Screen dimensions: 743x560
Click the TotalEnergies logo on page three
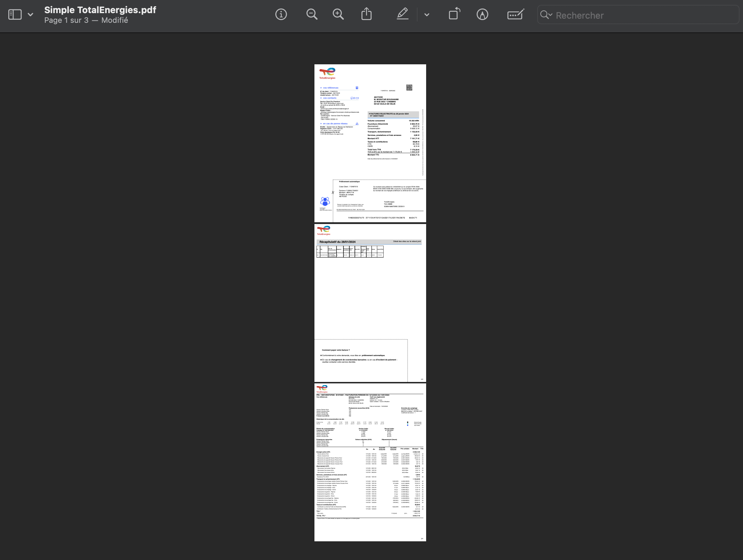point(322,389)
